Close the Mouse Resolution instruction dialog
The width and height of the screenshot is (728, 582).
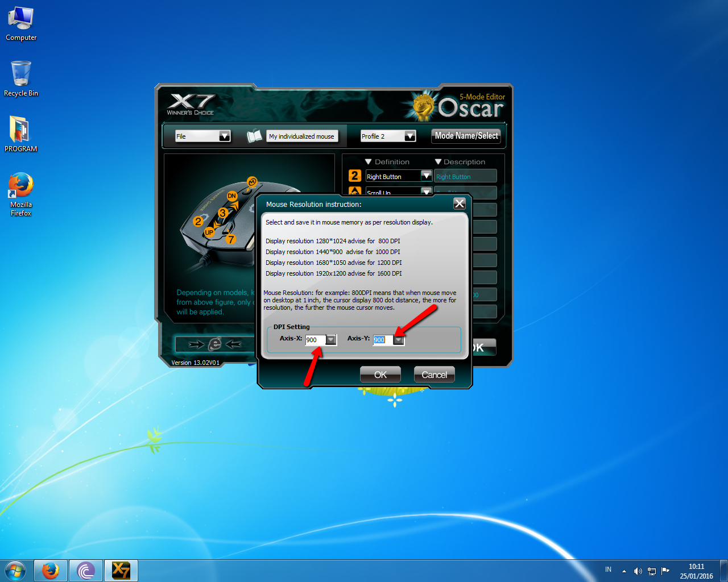tap(460, 203)
